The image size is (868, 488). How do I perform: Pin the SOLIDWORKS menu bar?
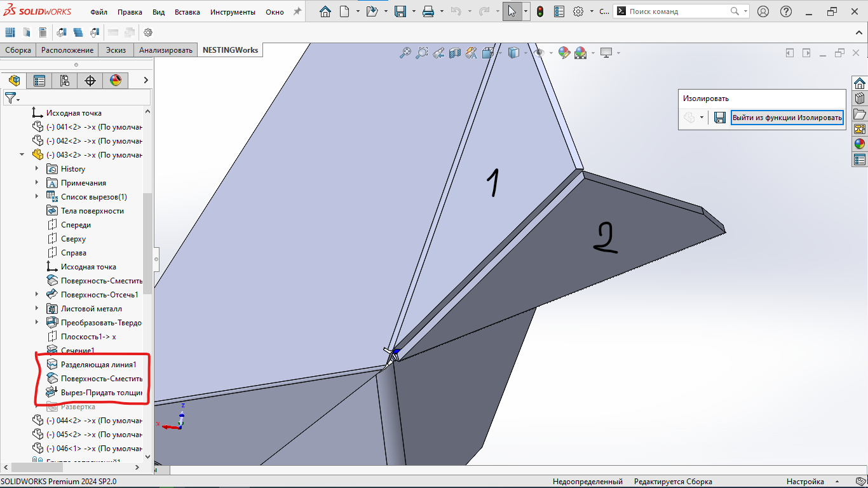pos(297,11)
